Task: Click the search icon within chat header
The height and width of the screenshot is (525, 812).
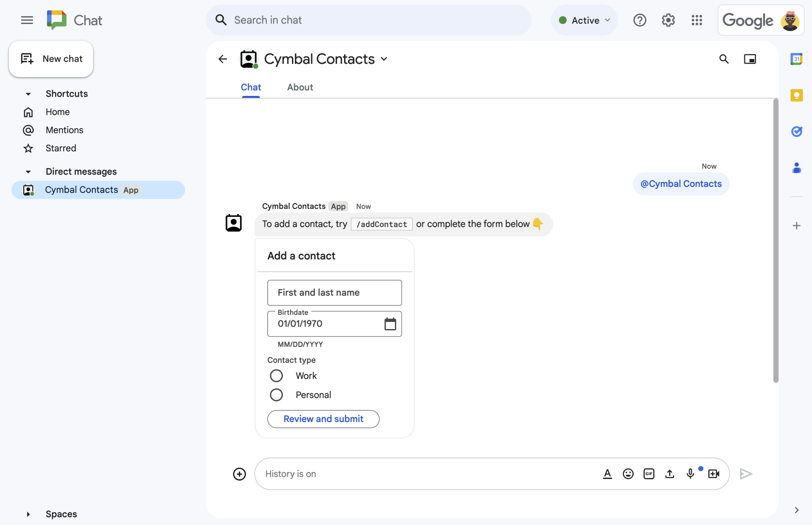Action: pyautogui.click(x=724, y=59)
